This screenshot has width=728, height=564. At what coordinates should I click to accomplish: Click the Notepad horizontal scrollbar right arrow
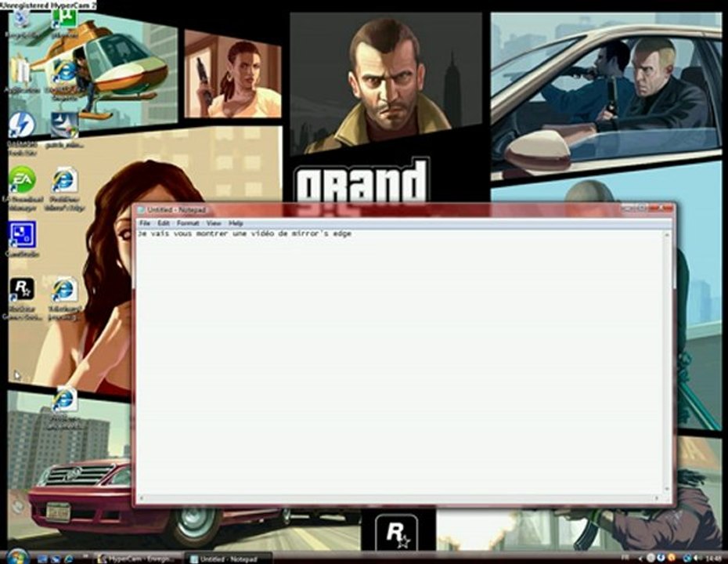pyautogui.click(x=657, y=498)
